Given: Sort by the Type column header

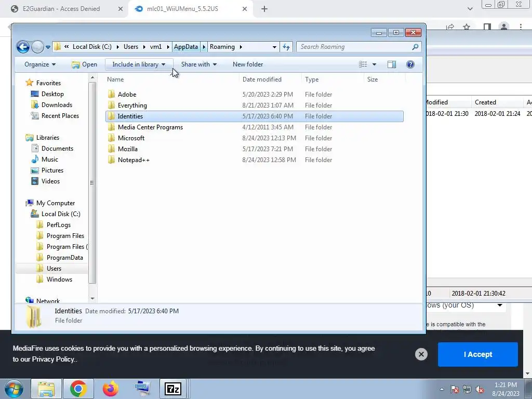Looking at the screenshot, I should tap(332, 79).
